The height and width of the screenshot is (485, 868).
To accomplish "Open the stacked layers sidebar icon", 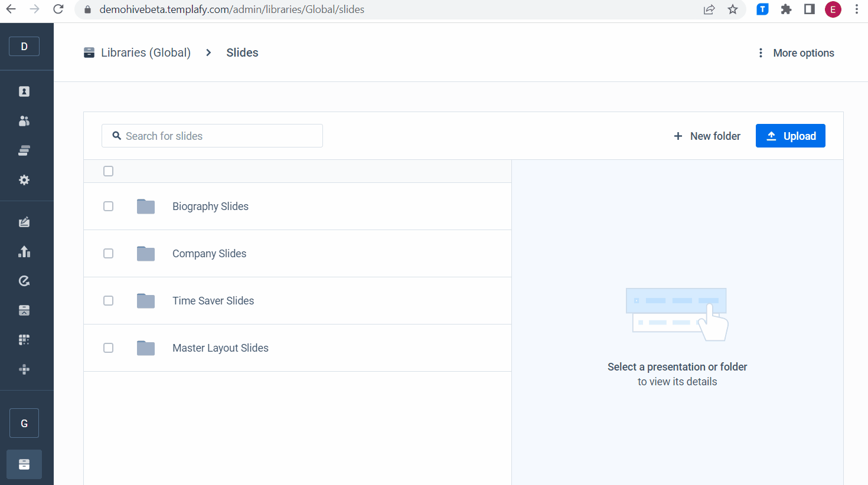I will click(24, 150).
